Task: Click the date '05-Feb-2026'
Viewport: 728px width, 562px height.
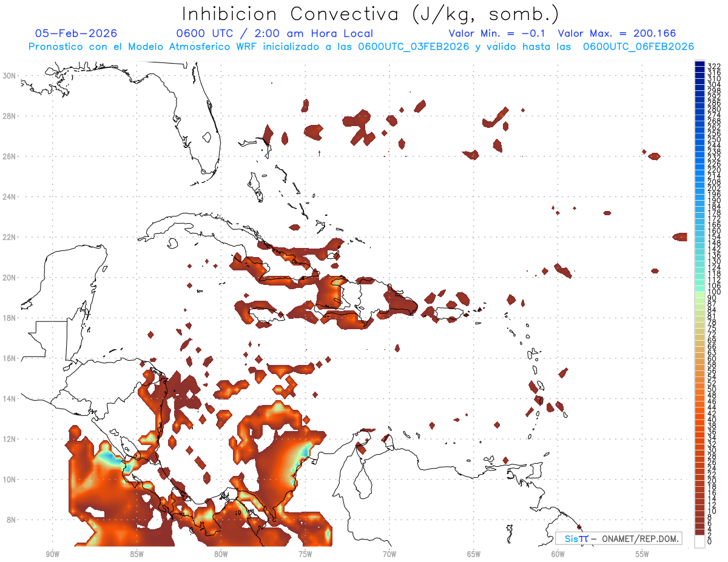Action: pyautogui.click(x=76, y=33)
